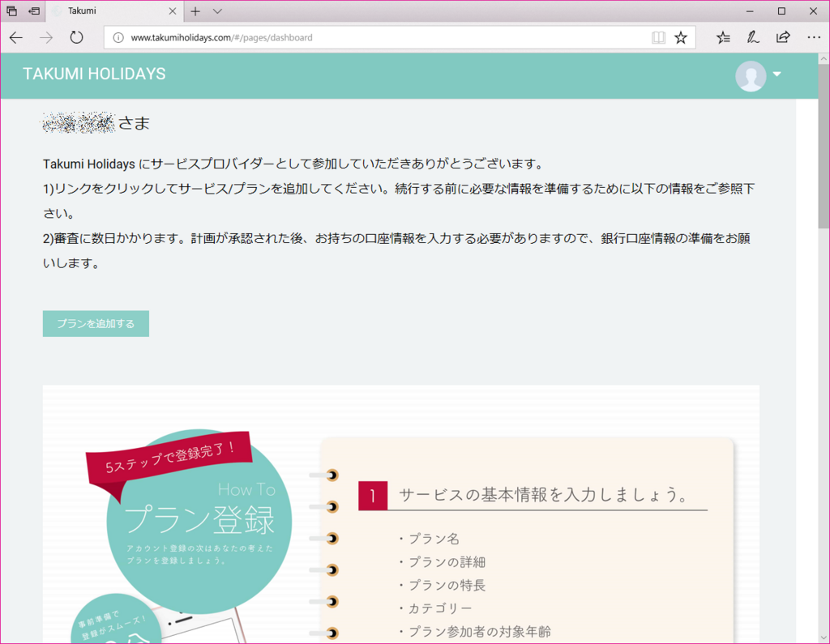Screen dimensions: 830x644
Task: Click the share page icon
Action: point(783,37)
